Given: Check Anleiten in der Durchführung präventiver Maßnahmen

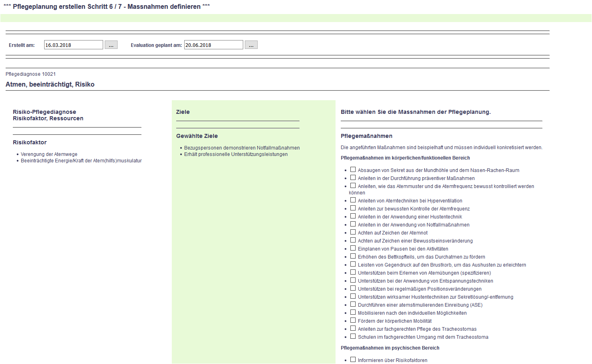Looking at the screenshot, I should tap(353, 178).
